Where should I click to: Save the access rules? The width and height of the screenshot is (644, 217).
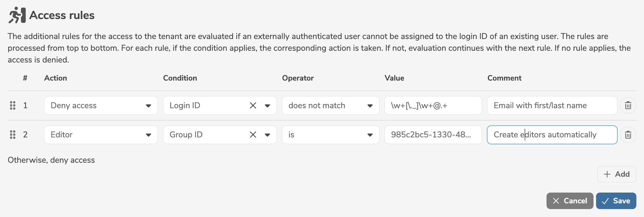[x=616, y=201]
